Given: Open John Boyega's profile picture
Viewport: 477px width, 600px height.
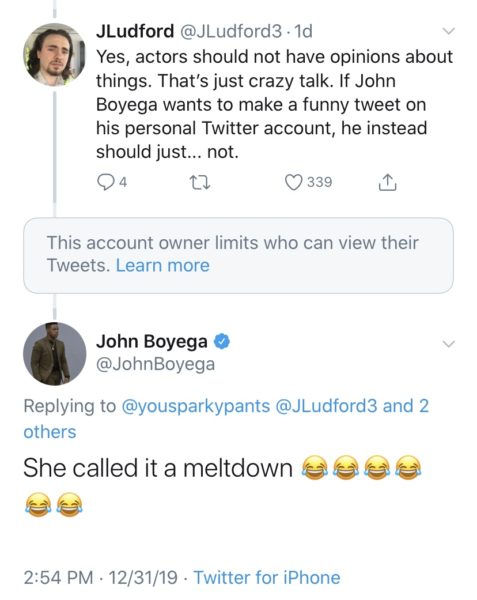Looking at the screenshot, I should pos(54,354).
